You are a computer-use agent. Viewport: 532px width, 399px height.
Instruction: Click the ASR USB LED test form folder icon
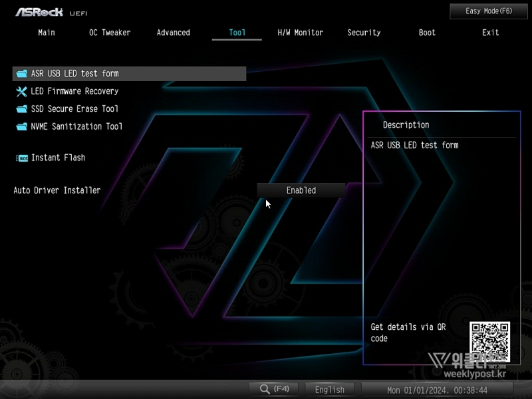(x=21, y=74)
